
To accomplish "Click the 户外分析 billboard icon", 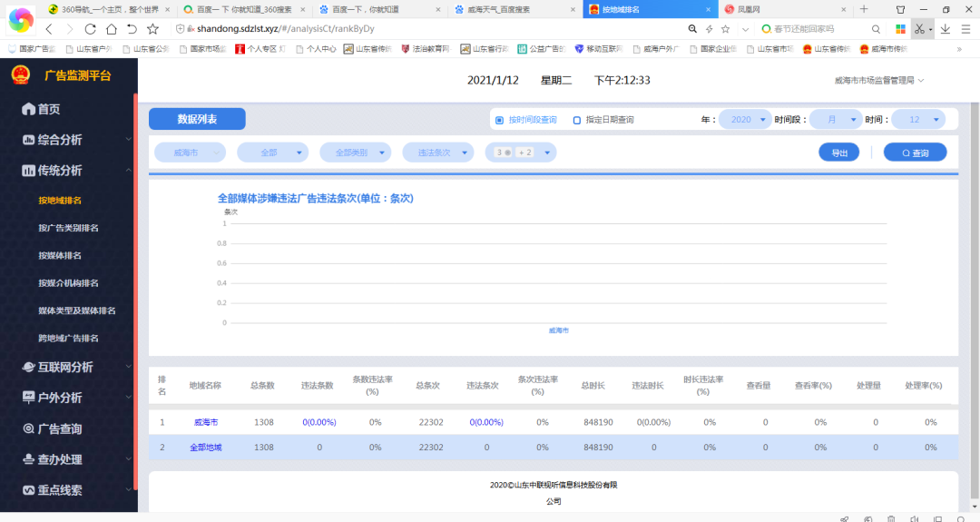I will click(x=28, y=398).
